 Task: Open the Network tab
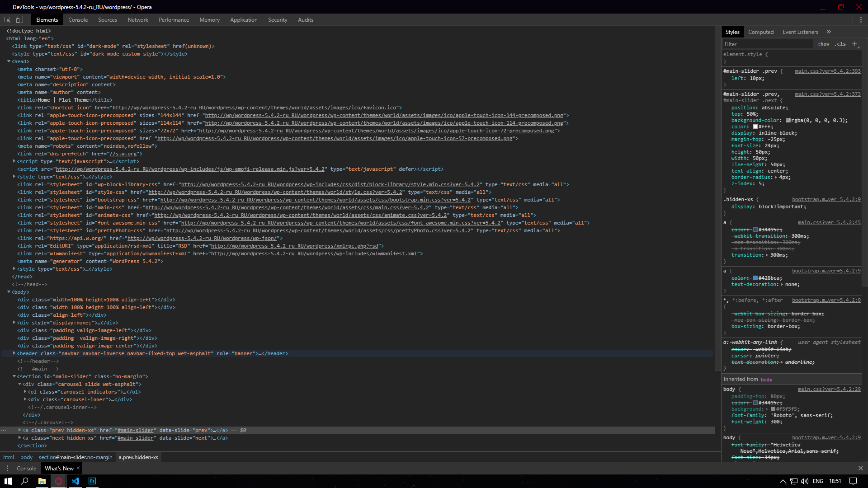[138, 19]
